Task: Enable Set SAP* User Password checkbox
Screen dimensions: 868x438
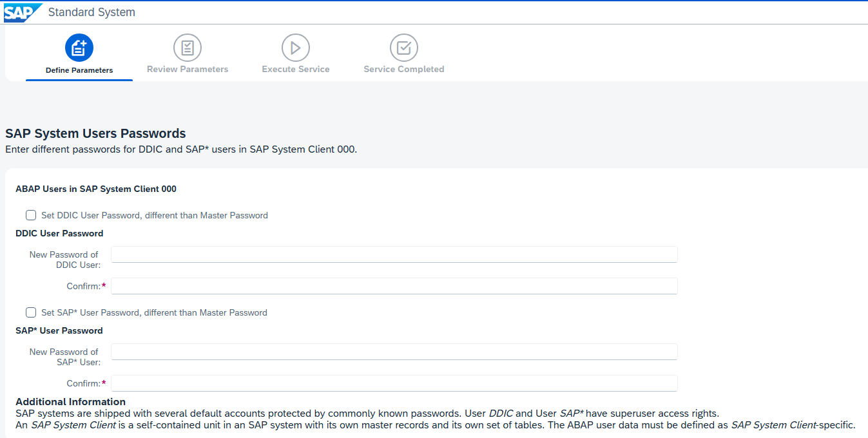Action: point(31,312)
